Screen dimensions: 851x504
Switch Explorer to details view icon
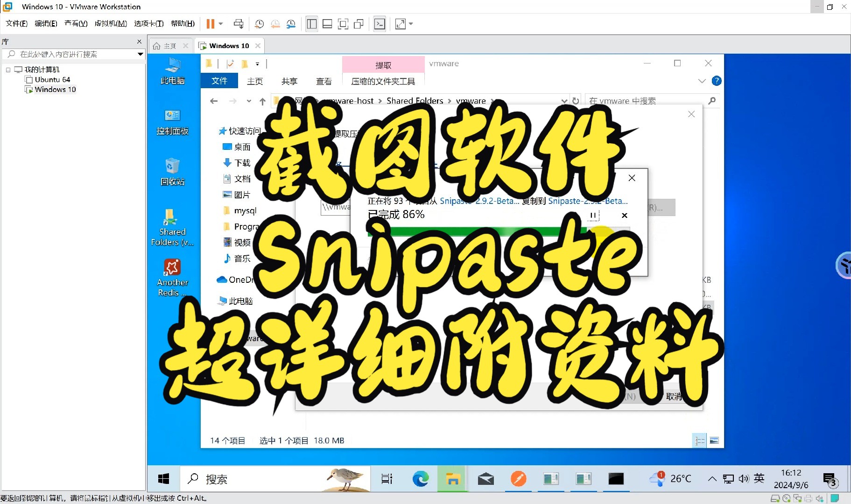tap(699, 440)
